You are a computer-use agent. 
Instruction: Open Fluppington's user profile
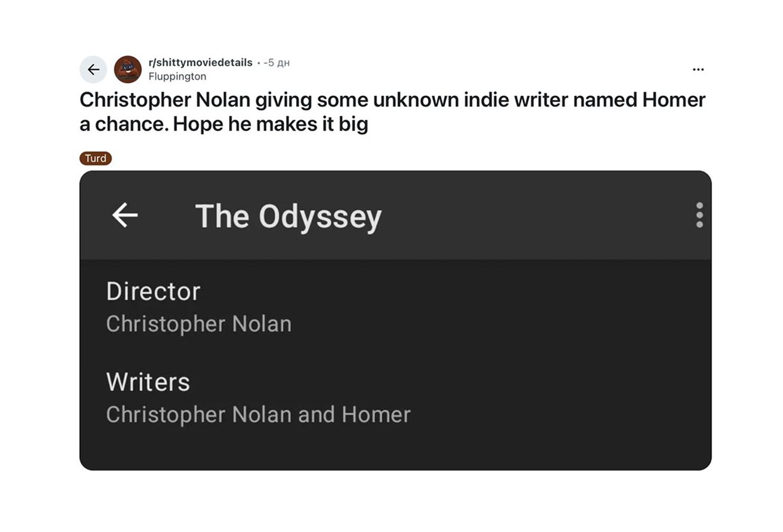pyautogui.click(x=178, y=77)
